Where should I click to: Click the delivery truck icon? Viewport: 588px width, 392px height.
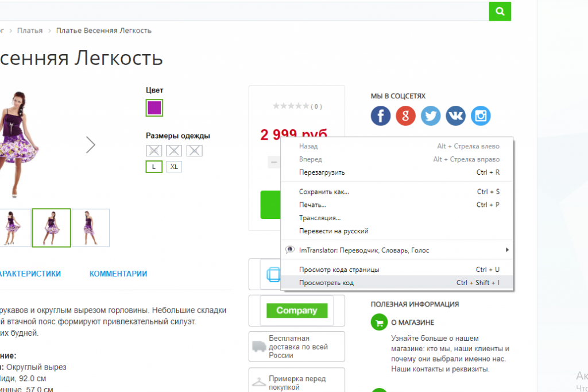[x=259, y=347]
